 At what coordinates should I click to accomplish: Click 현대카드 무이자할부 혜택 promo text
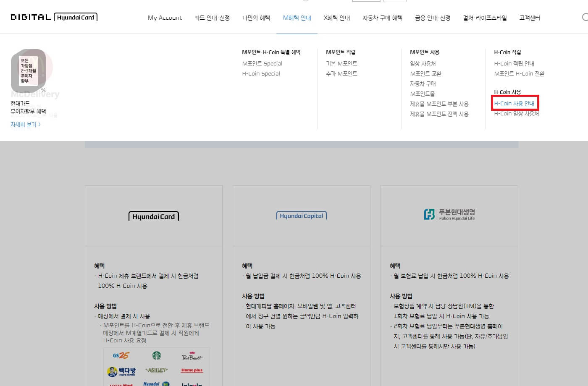[28, 107]
